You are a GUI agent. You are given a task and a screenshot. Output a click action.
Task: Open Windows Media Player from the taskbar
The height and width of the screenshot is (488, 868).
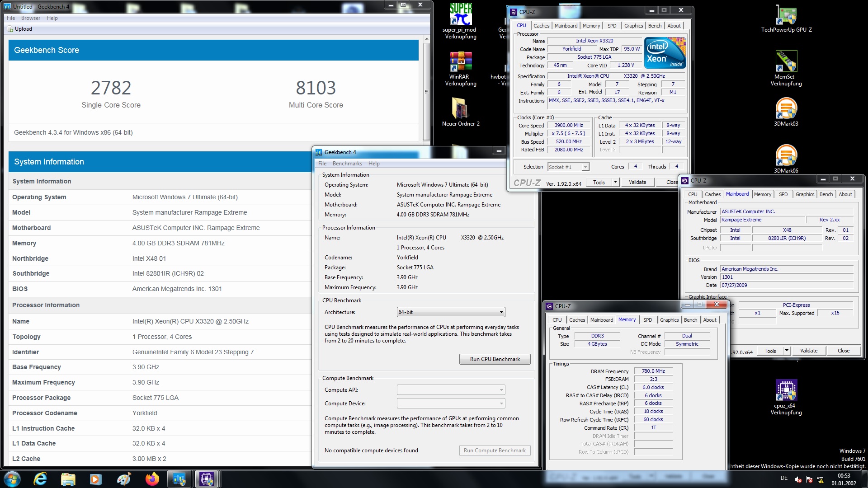pos(96,479)
